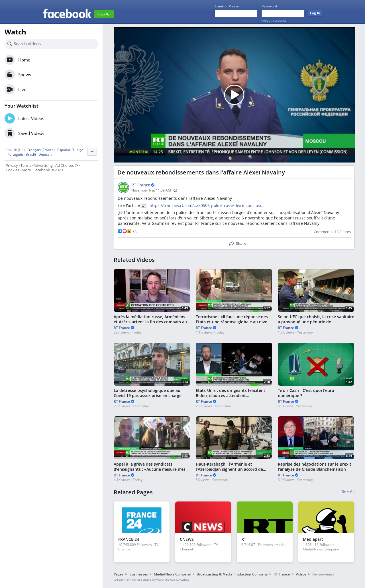This screenshot has height=588, width=365.
Task: Open the FRANCE 24 page card
Action: (142, 531)
